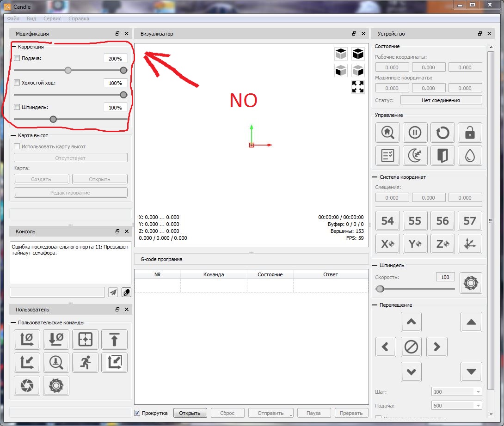Click the zero X axis button
The image size is (504, 426).
pyautogui.click(x=387, y=244)
